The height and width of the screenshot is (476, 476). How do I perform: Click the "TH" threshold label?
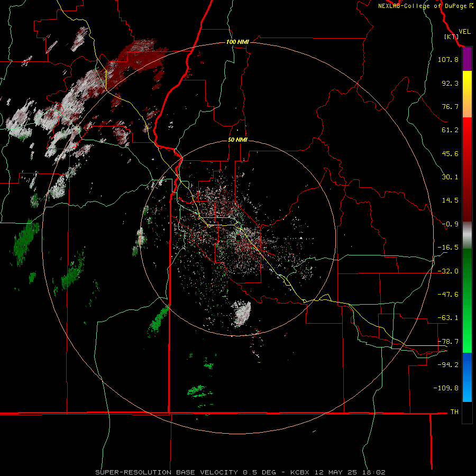click(454, 412)
